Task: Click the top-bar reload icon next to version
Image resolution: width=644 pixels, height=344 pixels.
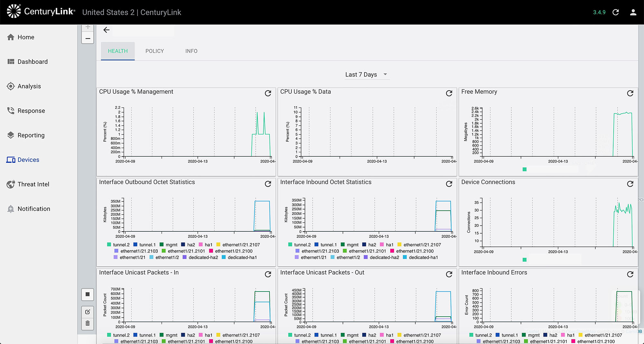Action: [616, 12]
